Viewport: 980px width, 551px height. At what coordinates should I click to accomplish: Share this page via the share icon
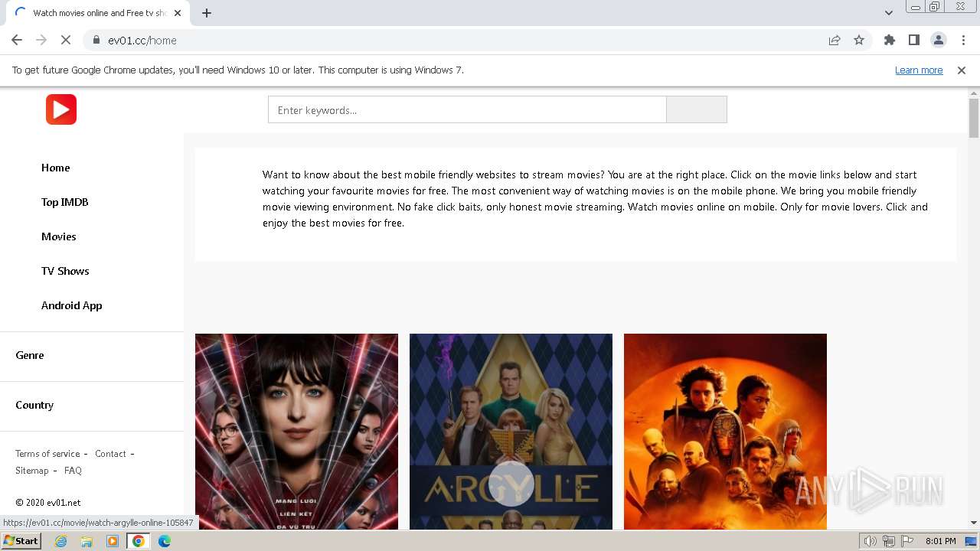click(x=835, y=41)
